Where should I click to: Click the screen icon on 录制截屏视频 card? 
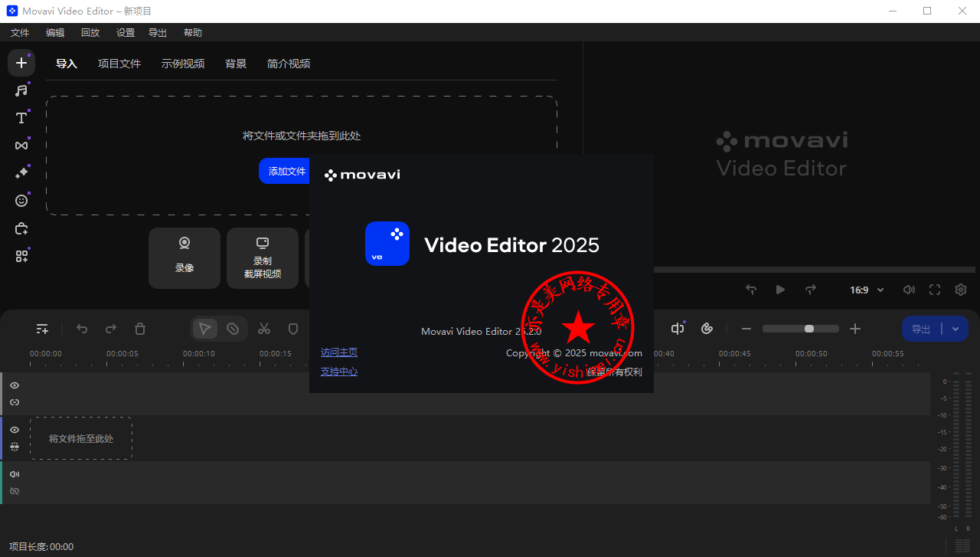(x=263, y=244)
